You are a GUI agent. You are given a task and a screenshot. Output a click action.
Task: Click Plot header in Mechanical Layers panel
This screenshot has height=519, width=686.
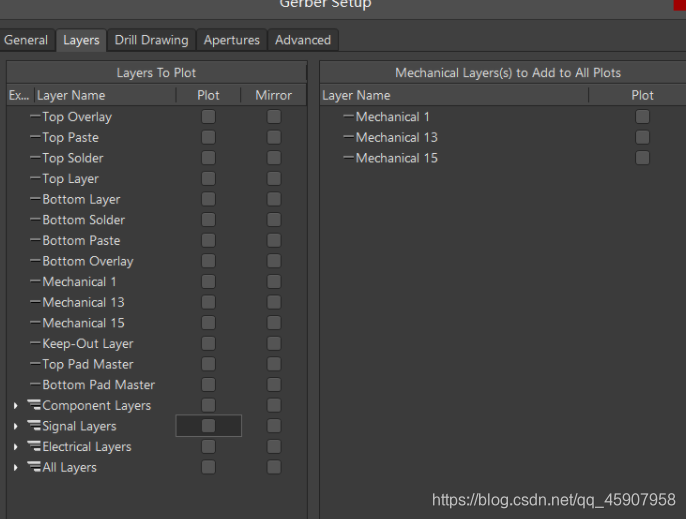pyautogui.click(x=642, y=95)
